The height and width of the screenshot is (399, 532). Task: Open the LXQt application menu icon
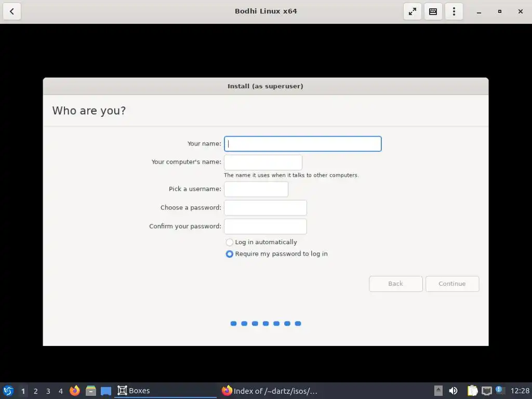8,391
